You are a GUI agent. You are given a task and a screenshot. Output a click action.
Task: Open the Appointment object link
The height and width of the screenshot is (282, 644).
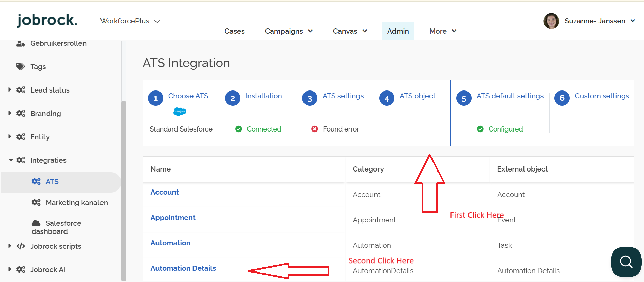[173, 218]
